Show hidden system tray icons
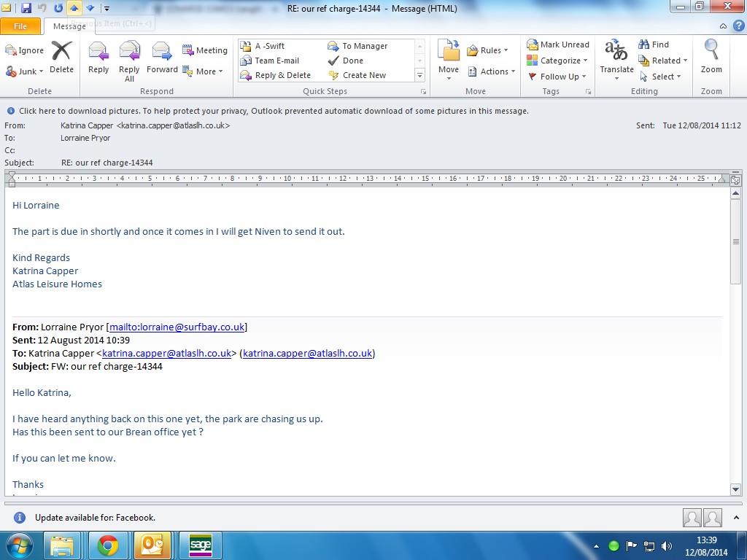This screenshot has height=560, width=747. [597, 547]
